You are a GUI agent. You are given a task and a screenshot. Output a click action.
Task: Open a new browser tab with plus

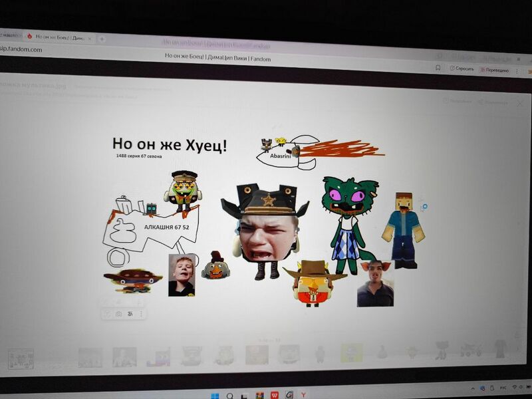tap(102, 39)
